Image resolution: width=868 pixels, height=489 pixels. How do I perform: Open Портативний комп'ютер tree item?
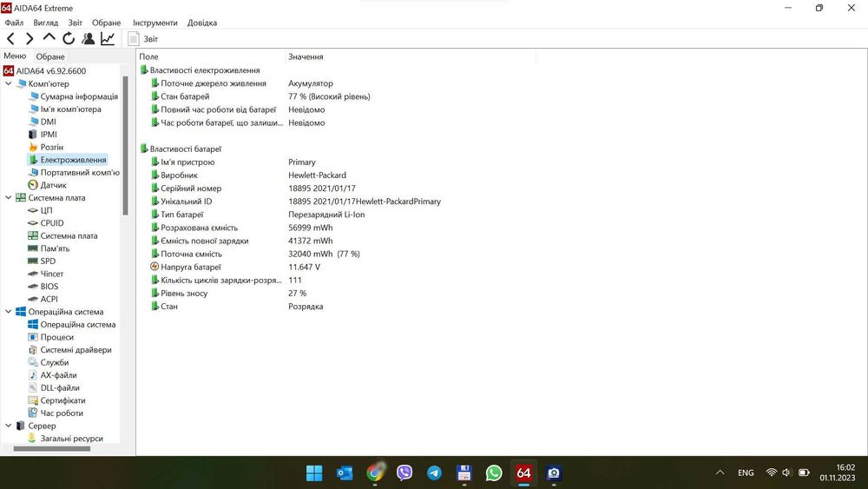[x=74, y=172]
